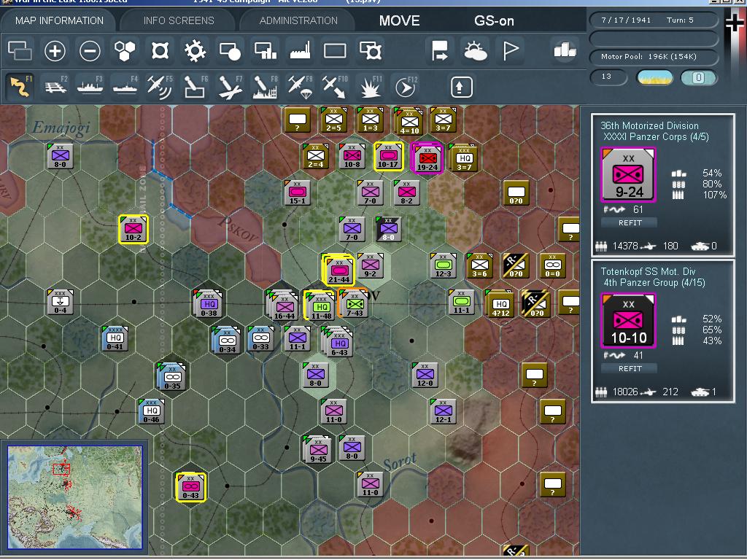Viewport: 747px width, 560px height.
Task: Click the cogwheel map information icon
Action: [x=195, y=50]
